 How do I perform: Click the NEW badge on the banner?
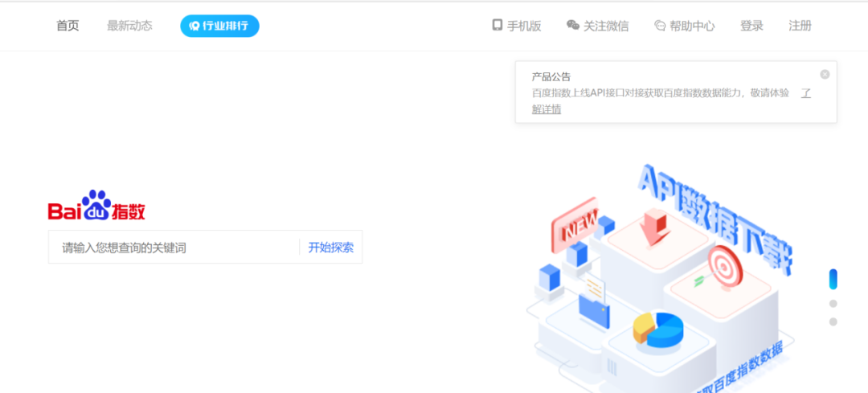click(575, 225)
